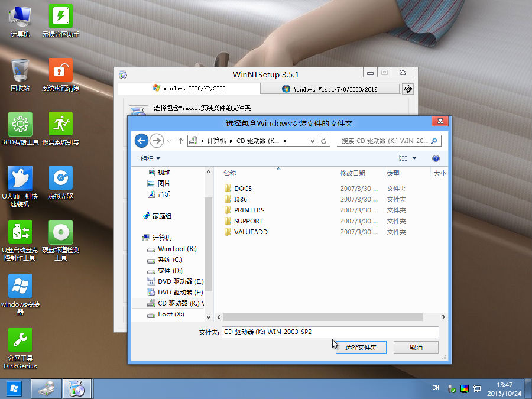The width and height of the screenshot is (532, 399).
Task: Open the U大师一键快速装机 ghost icon
Action: click(x=20, y=187)
